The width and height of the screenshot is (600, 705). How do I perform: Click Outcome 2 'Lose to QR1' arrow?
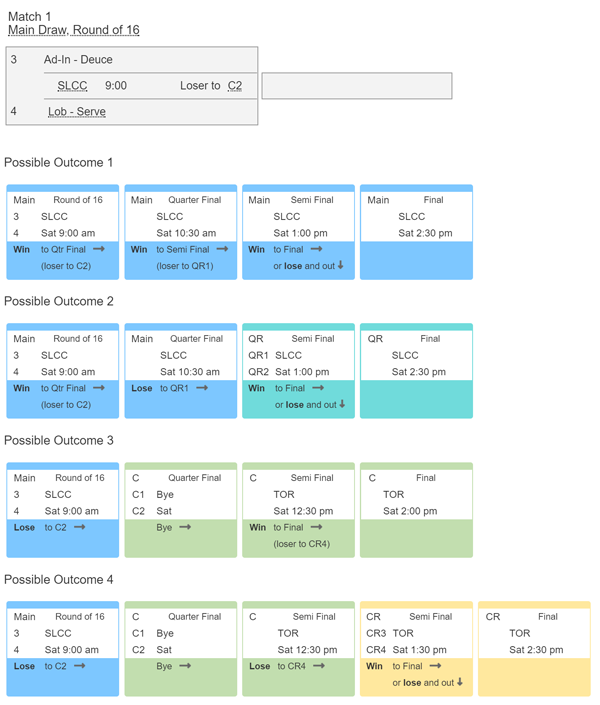(202, 388)
